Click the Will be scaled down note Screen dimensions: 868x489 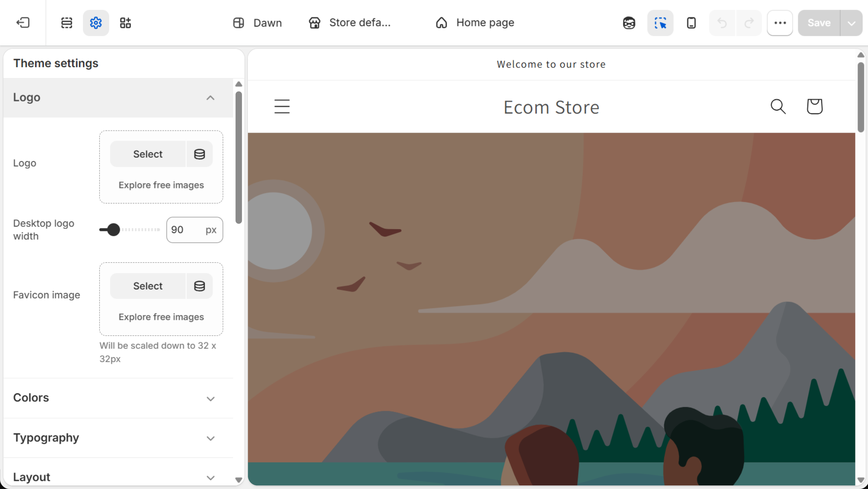tap(158, 352)
